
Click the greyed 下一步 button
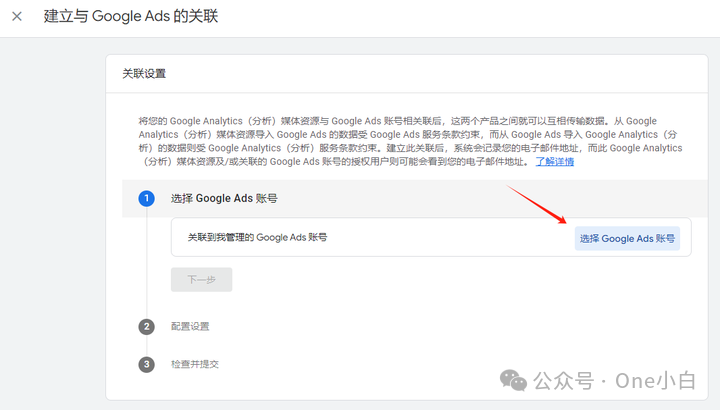tap(202, 279)
